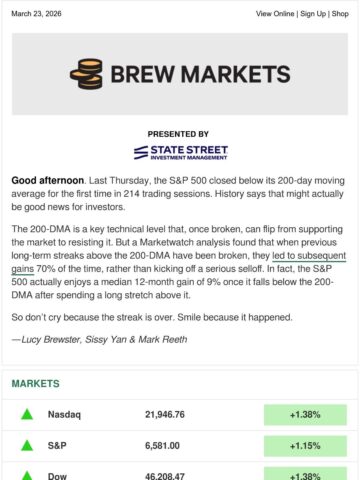The image size is (360, 480).
Task: Open the View Online link
Action: [x=275, y=14]
